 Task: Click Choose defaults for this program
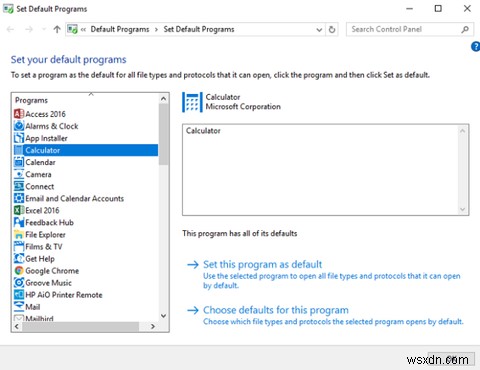[276, 310]
